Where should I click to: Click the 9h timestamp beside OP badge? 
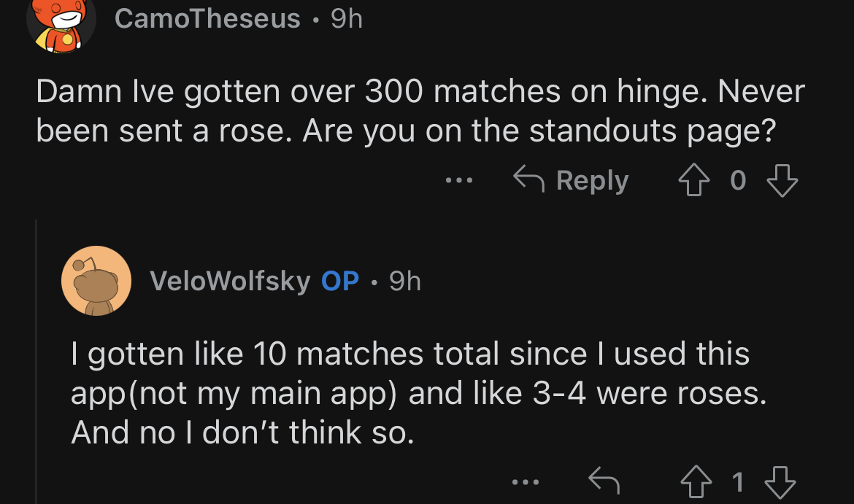[404, 281]
